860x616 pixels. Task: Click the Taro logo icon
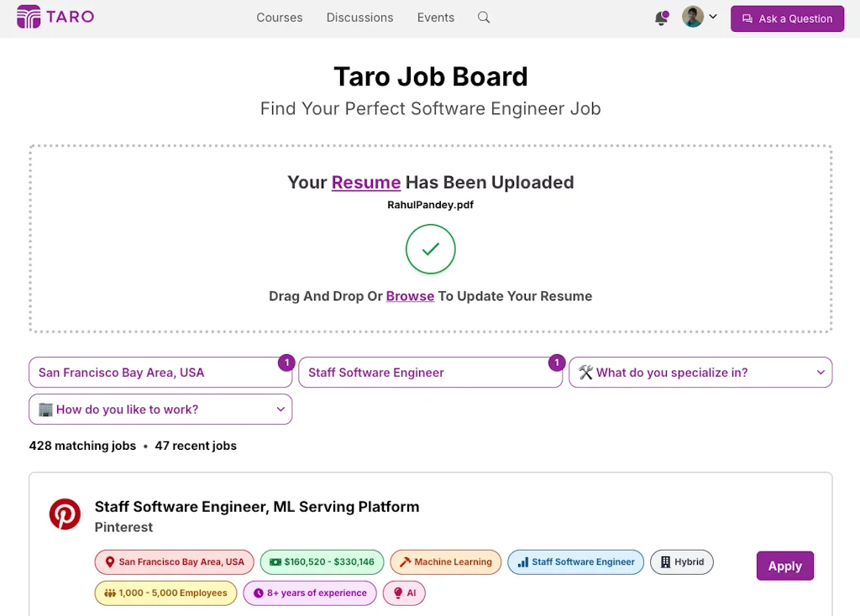point(29,17)
